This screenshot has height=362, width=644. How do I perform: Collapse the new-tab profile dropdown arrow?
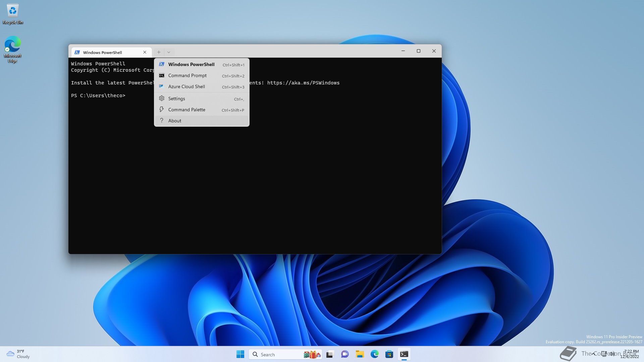(x=169, y=52)
